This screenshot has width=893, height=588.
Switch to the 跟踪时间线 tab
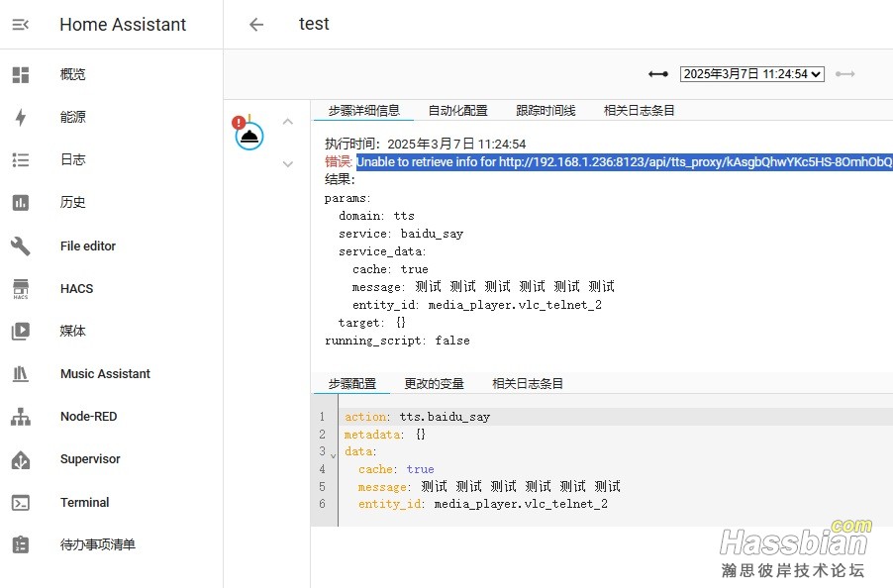(x=546, y=111)
